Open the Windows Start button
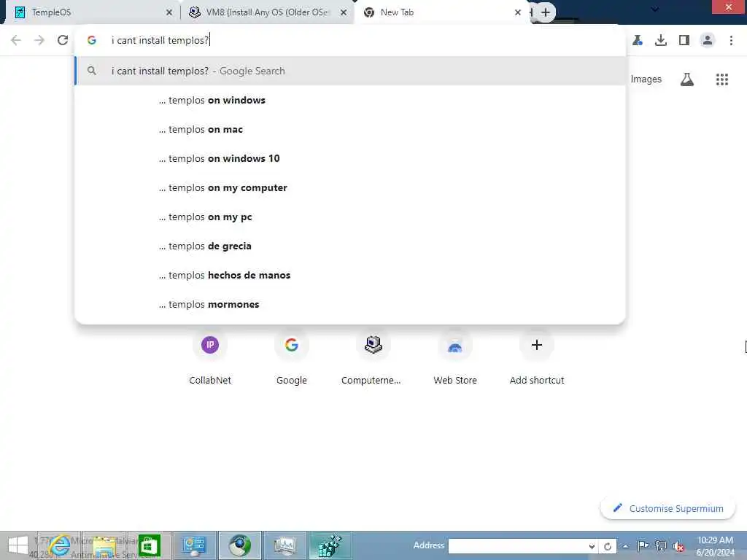Screen dimensions: 747x560 [18, 545]
